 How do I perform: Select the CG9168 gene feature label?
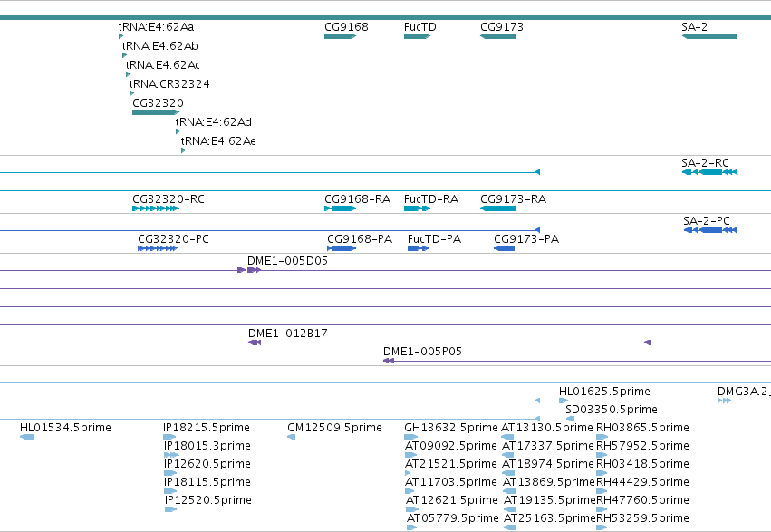(346, 27)
